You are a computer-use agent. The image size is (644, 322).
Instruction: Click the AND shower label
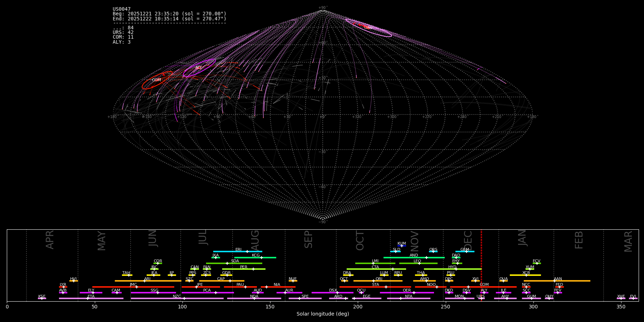(414, 255)
